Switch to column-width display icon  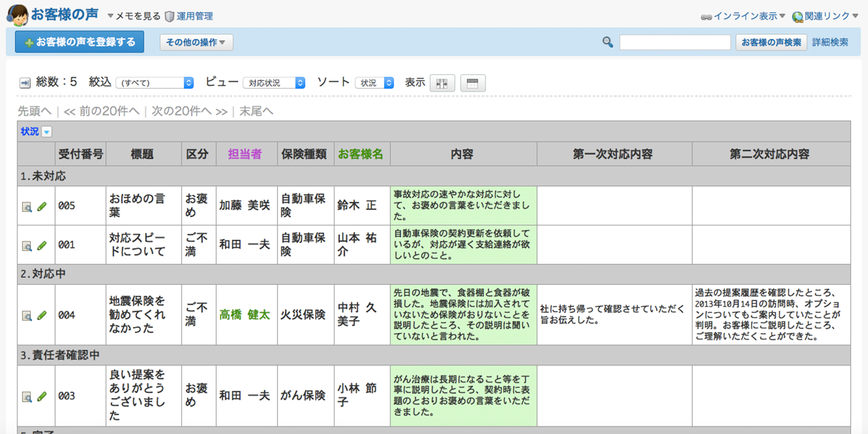pyautogui.click(x=442, y=83)
